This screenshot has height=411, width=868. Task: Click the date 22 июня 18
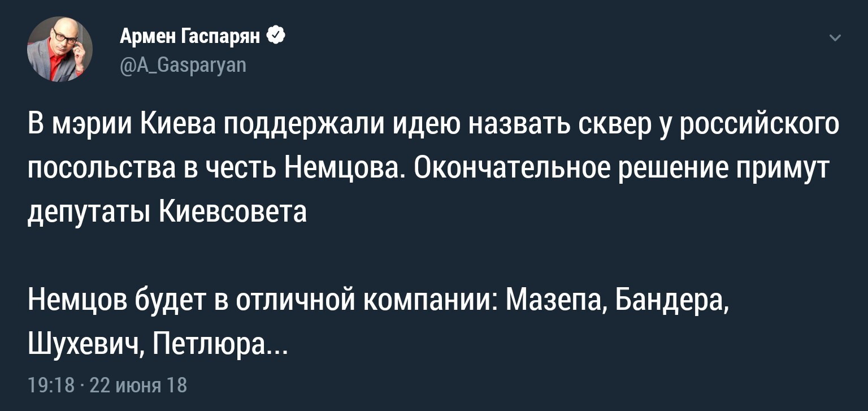tap(138, 385)
